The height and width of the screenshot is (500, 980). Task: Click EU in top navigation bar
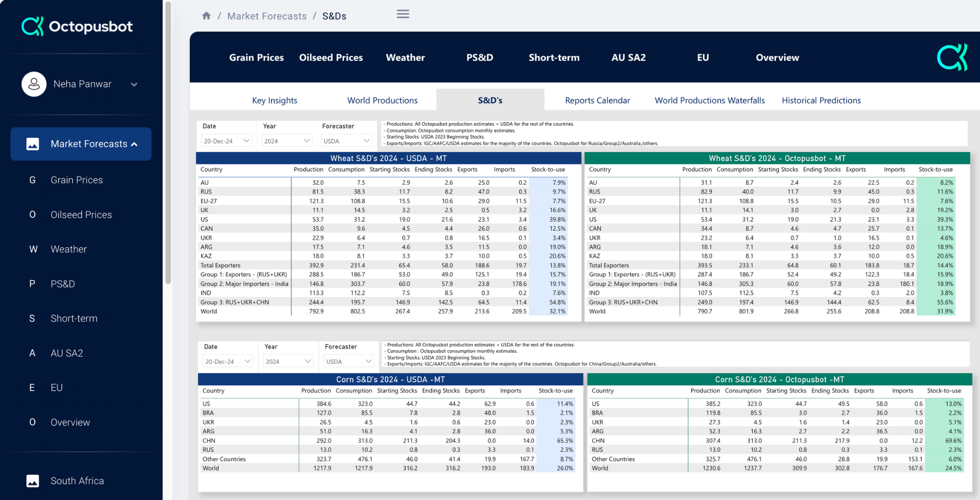point(703,58)
